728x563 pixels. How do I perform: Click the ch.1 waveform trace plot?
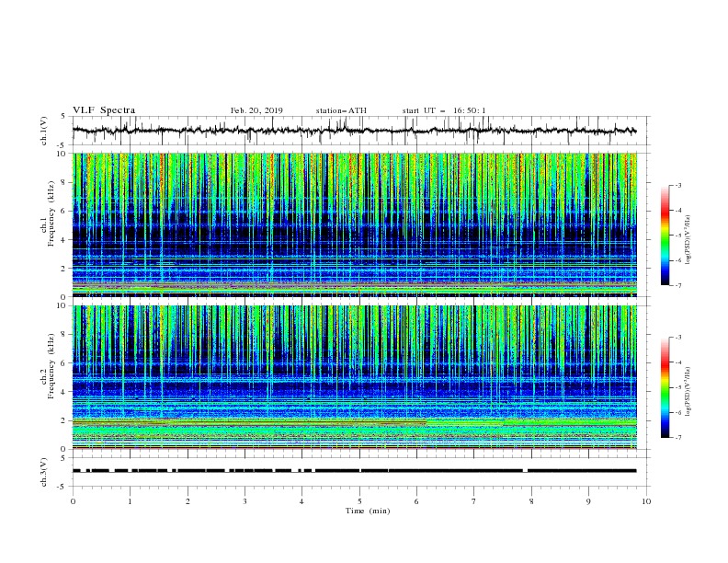[354, 131]
